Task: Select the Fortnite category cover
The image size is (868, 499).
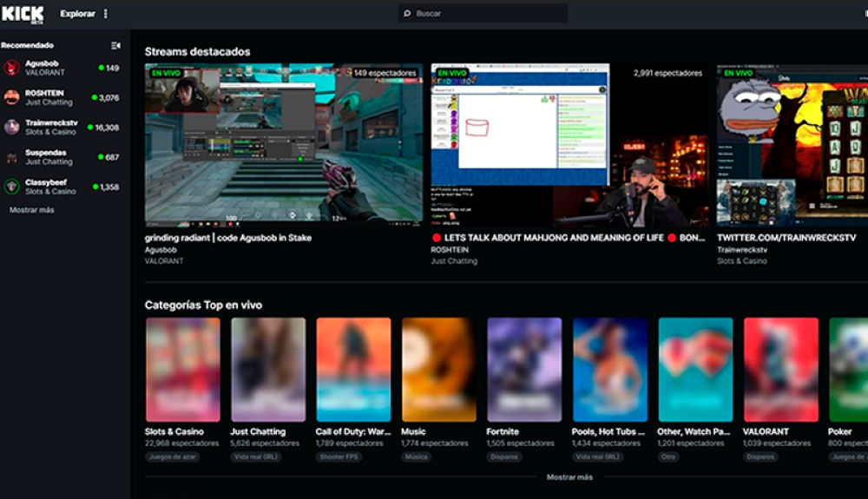Action: 523,370
